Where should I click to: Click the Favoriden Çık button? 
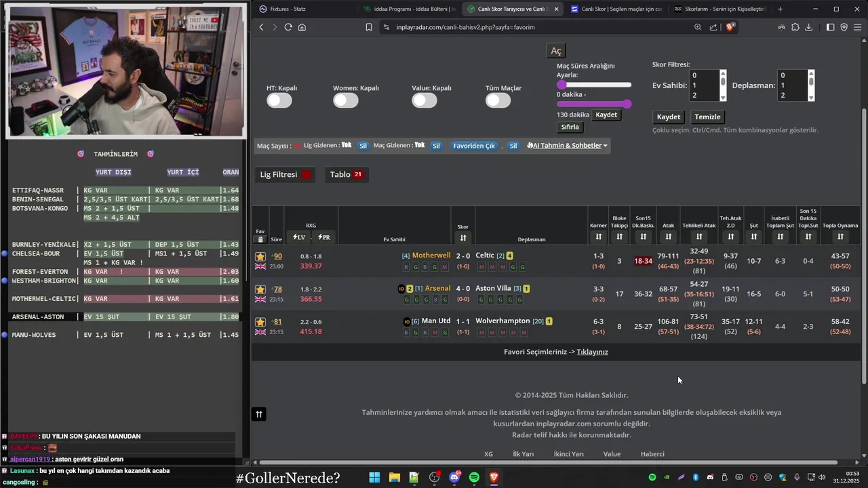coord(474,146)
